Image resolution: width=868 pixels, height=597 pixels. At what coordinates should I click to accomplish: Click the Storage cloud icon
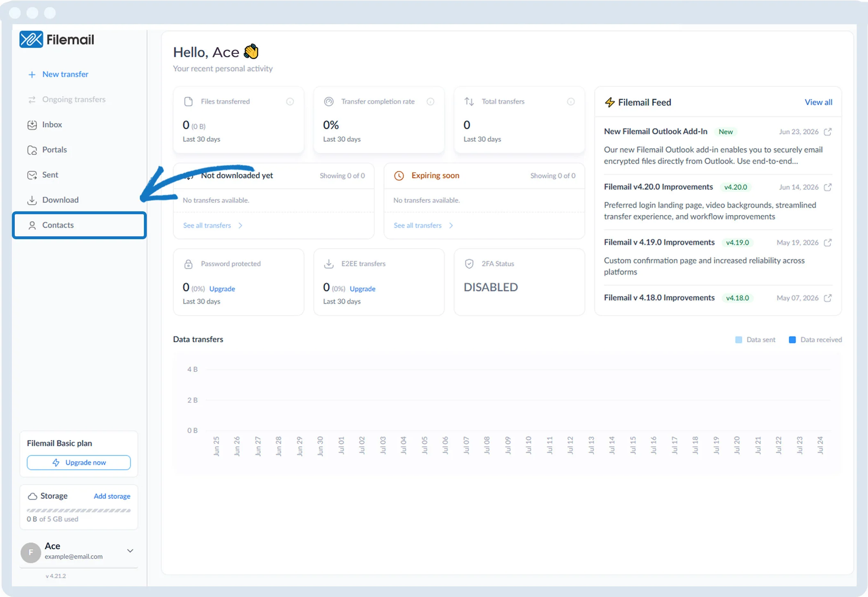pos(32,496)
